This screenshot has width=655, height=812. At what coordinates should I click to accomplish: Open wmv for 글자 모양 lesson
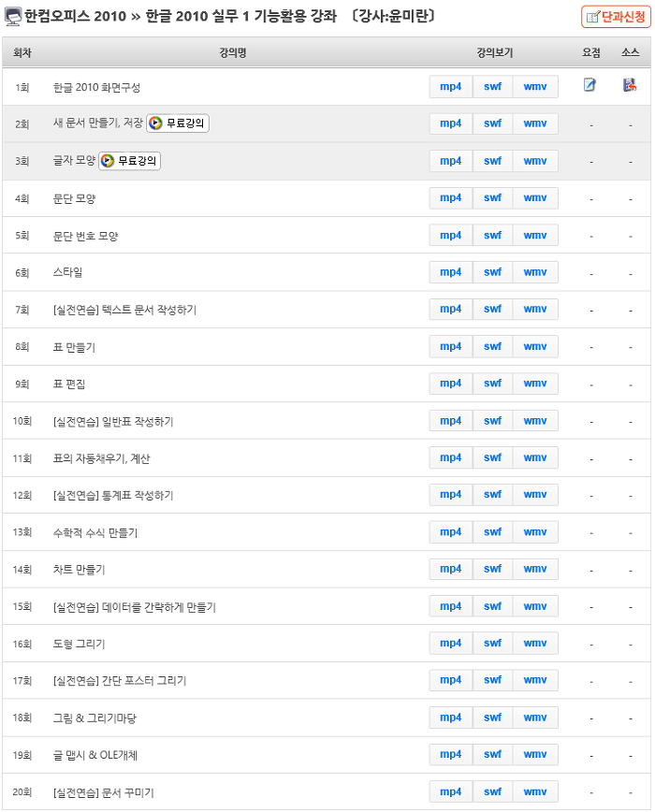(535, 161)
